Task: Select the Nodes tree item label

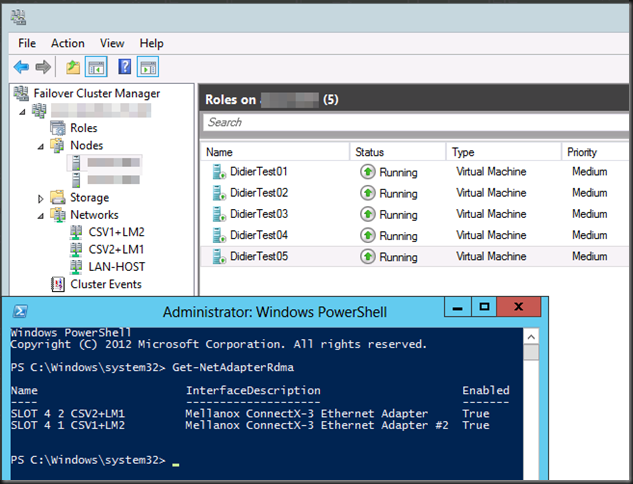Action: 86,145
